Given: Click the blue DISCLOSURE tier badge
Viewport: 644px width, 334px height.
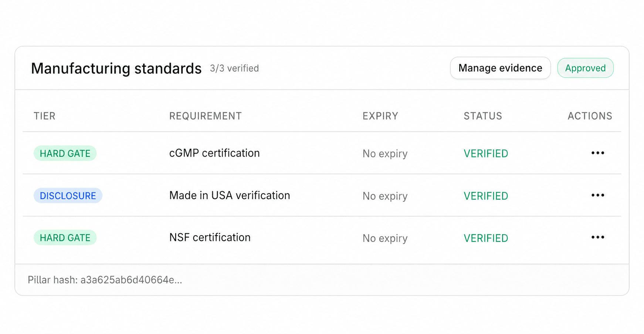Looking at the screenshot, I should click(68, 196).
